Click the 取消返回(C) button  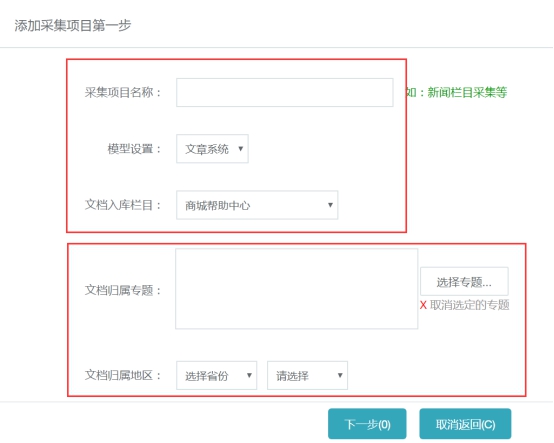[465, 424]
